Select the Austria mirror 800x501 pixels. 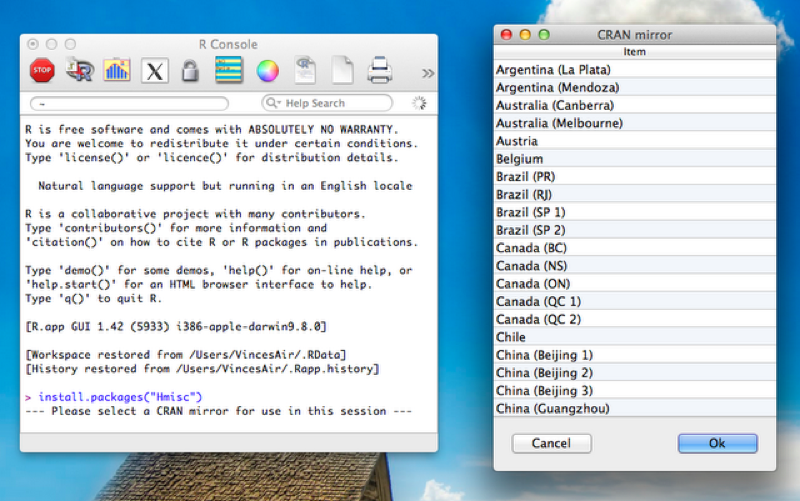pyautogui.click(x=635, y=141)
